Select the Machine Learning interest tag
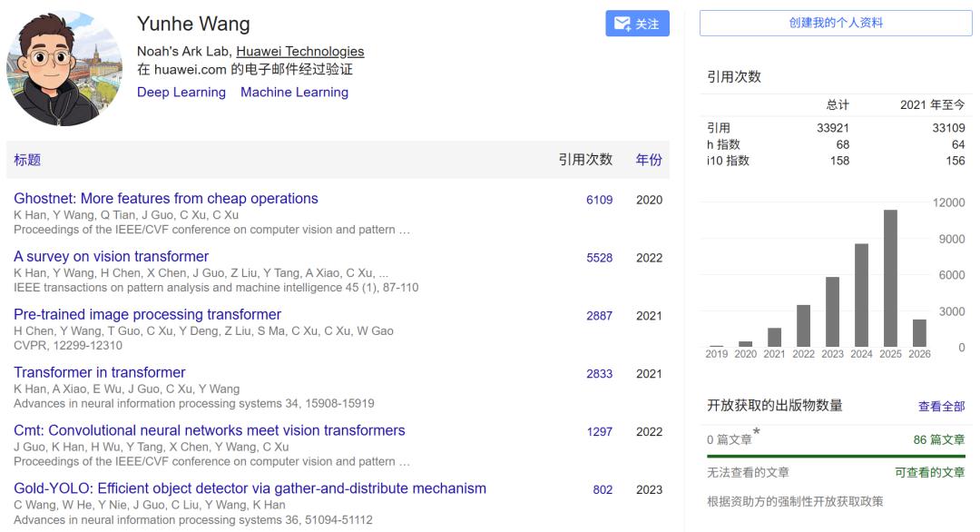980x532 pixels. pyautogui.click(x=294, y=93)
